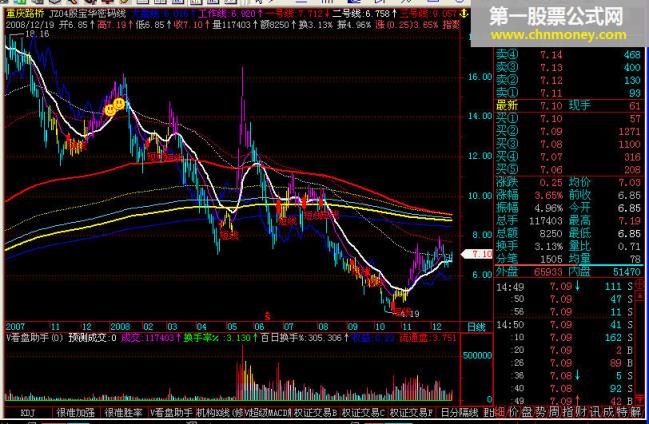Select the 买② 7.09 bid row
Image resolution: width=649 pixels, height=424 pixels.
click(569, 132)
